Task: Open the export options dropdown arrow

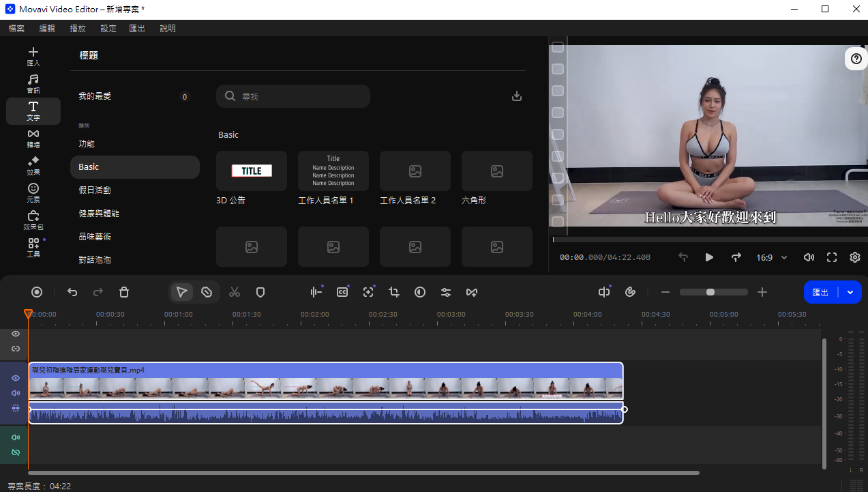Action: click(x=850, y=292)
